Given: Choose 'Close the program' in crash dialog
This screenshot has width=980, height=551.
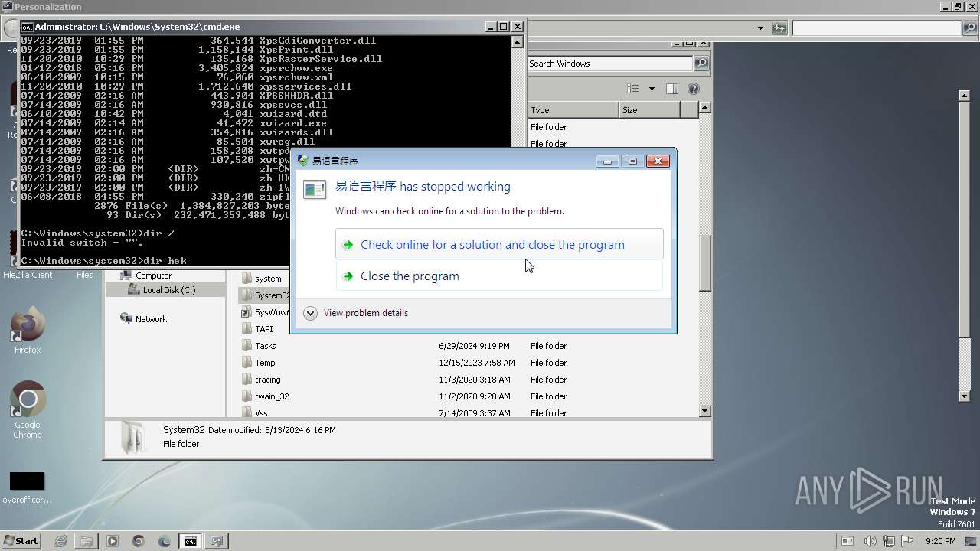Looking at the screenshot, I should 499,276.
